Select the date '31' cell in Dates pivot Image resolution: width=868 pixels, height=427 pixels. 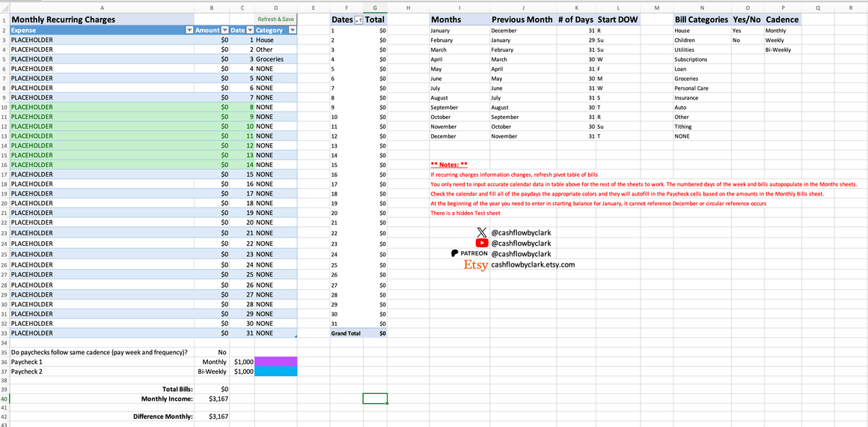(346, 324)
